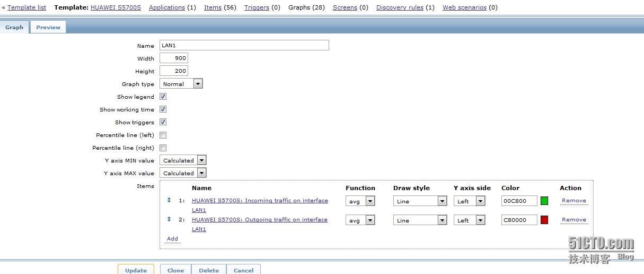Open the Applications section link

coord(167,7)
